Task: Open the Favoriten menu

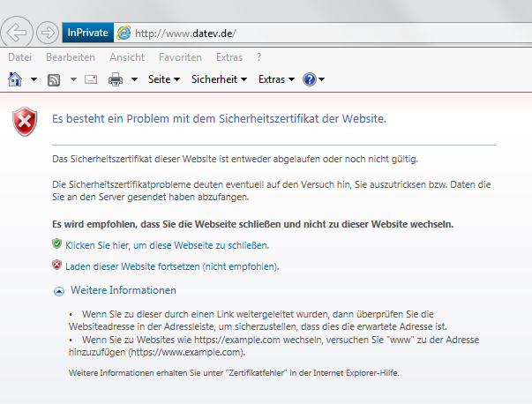Action: click(x=179, y=57)
